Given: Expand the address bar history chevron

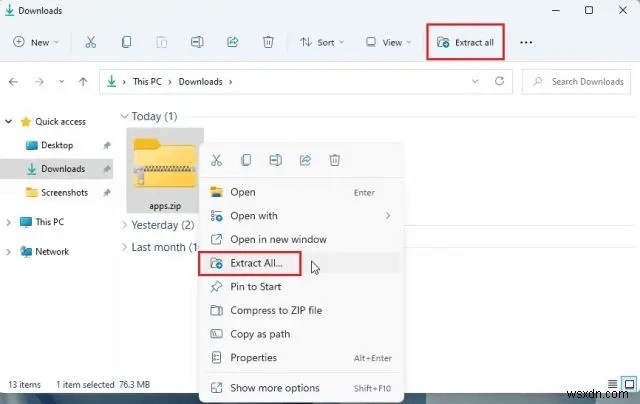Looking at the screenshot, I should tap(475, 81).
